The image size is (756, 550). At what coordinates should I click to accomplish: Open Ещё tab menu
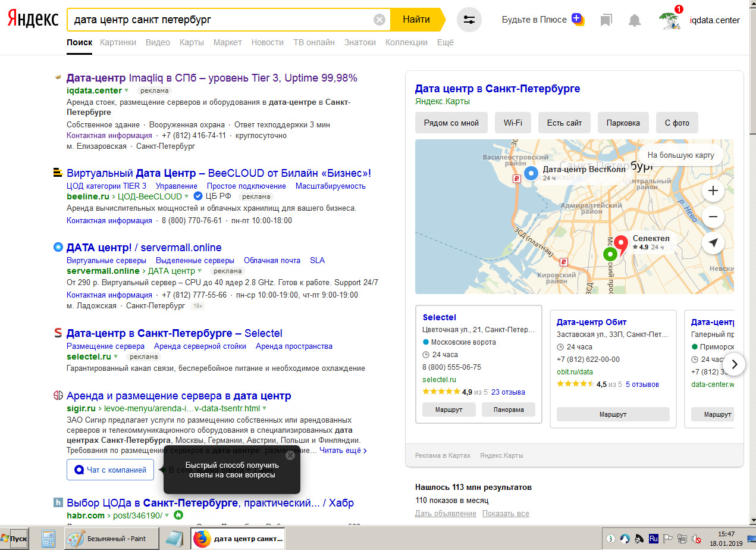pyautogui.click(x=446, y=42)
